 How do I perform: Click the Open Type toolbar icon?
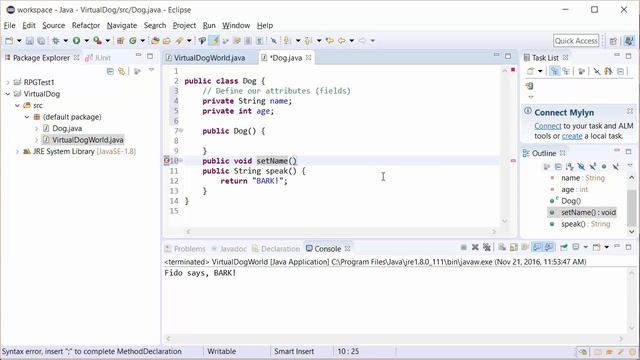[155, 40]
